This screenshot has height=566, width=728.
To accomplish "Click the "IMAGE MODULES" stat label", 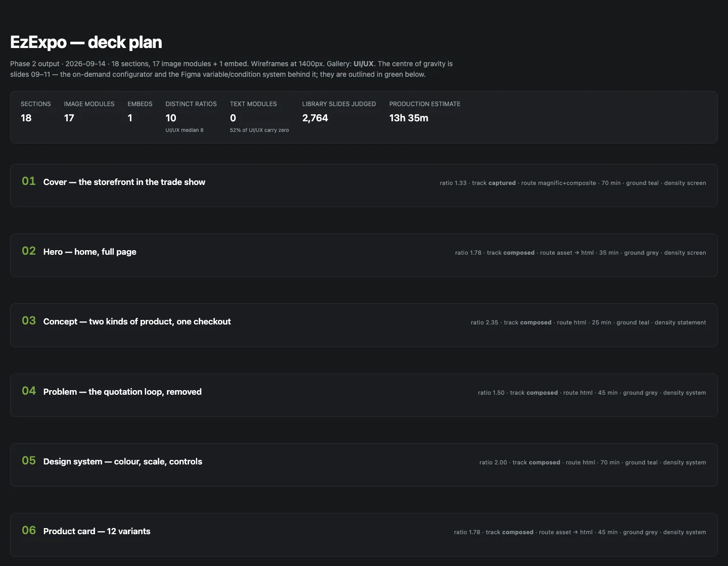I will pos(89,104).
